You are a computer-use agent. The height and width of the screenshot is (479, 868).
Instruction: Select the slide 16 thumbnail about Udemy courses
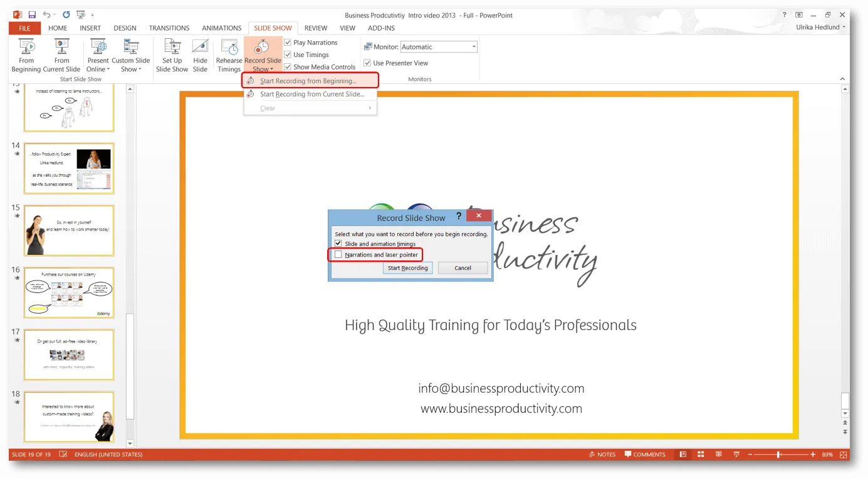click(x=69, y=292)
